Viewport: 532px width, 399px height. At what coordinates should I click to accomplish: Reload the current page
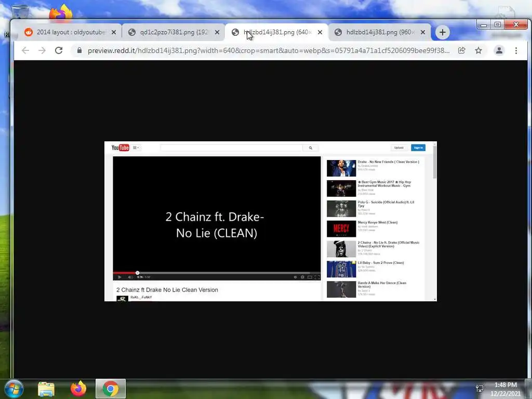(59, 50)
